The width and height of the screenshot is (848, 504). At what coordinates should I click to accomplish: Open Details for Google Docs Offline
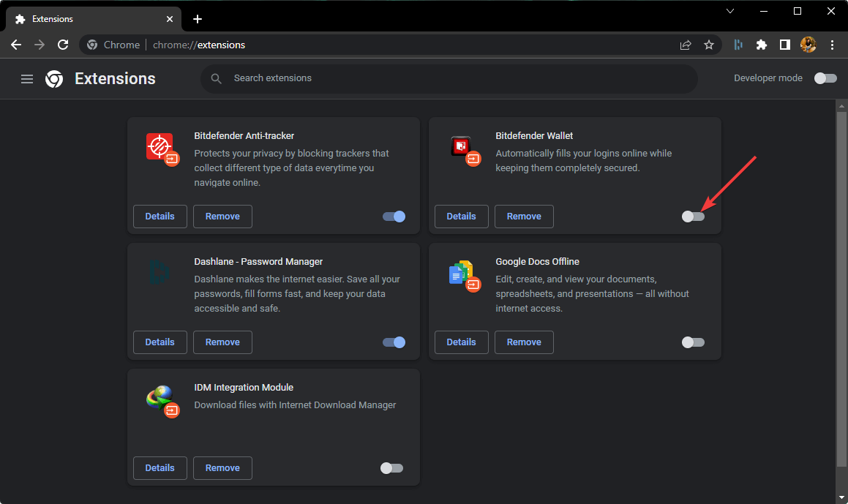[x=461, y=342]
